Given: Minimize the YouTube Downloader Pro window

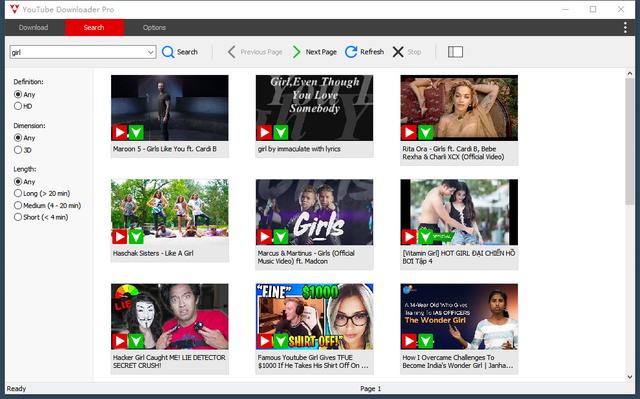Looking at the screenshot, I should 565,9.
